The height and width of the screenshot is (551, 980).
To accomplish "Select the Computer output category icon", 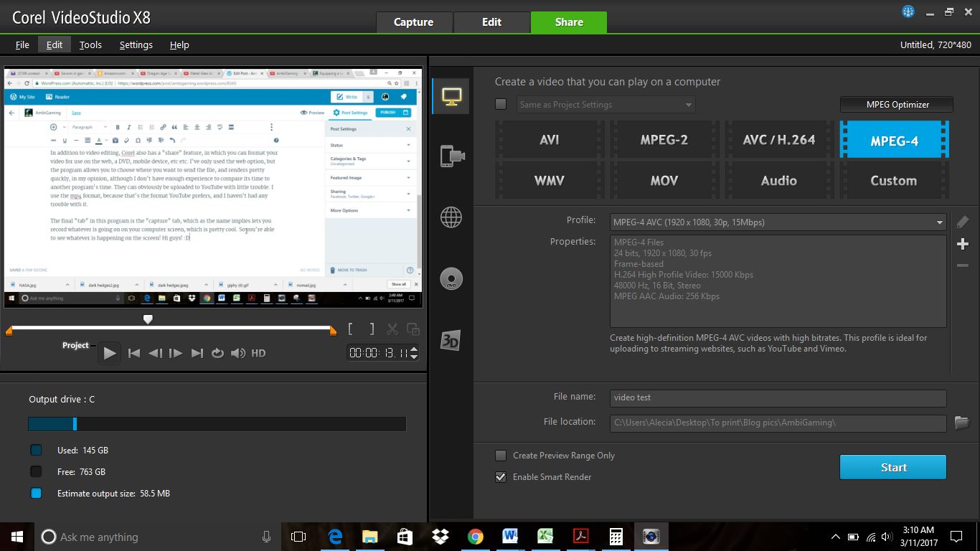I will coord(451,95).
